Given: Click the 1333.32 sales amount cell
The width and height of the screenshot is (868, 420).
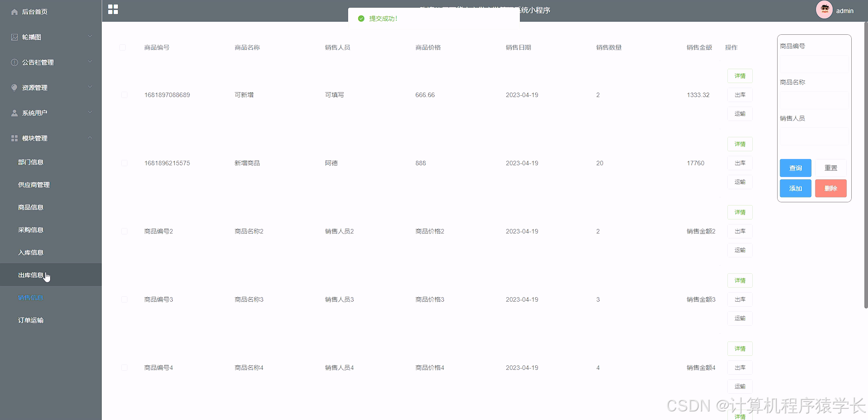Looking at the screenshot, I should [698, 95].
